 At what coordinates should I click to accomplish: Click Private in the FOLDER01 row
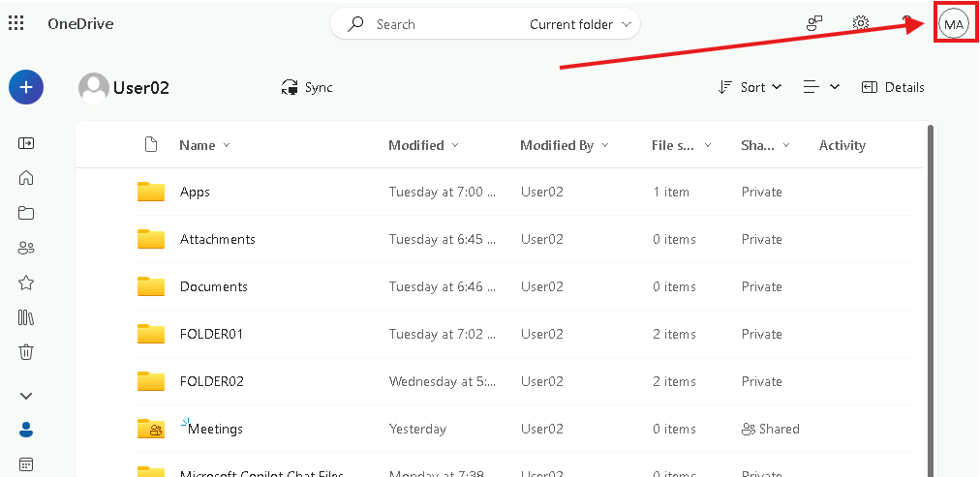(x=762, y=334)
